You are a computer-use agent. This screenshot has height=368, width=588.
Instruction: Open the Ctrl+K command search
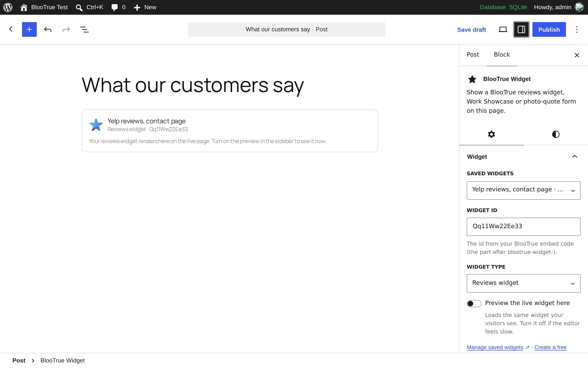[89, 7]
